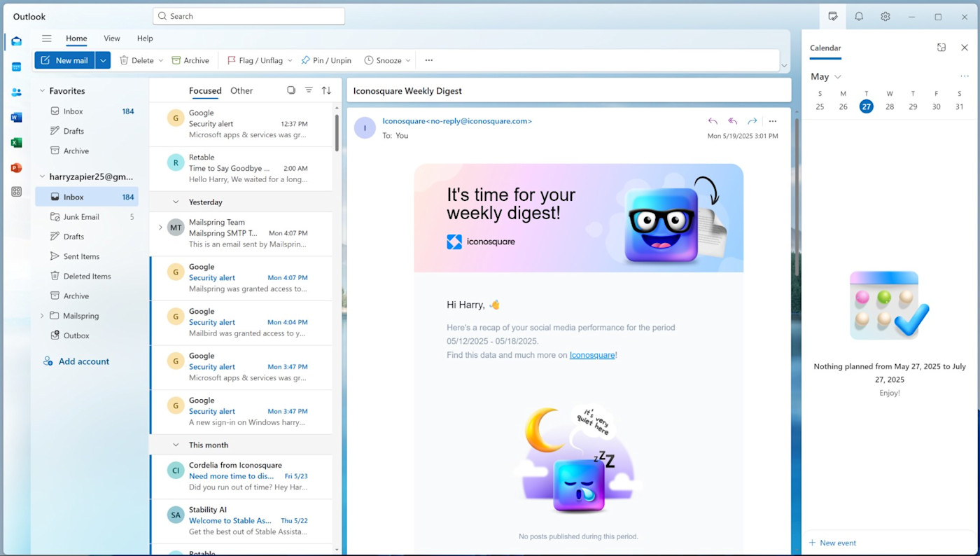
Task: Expand the Mailspring folder
Action: (42, 316)
